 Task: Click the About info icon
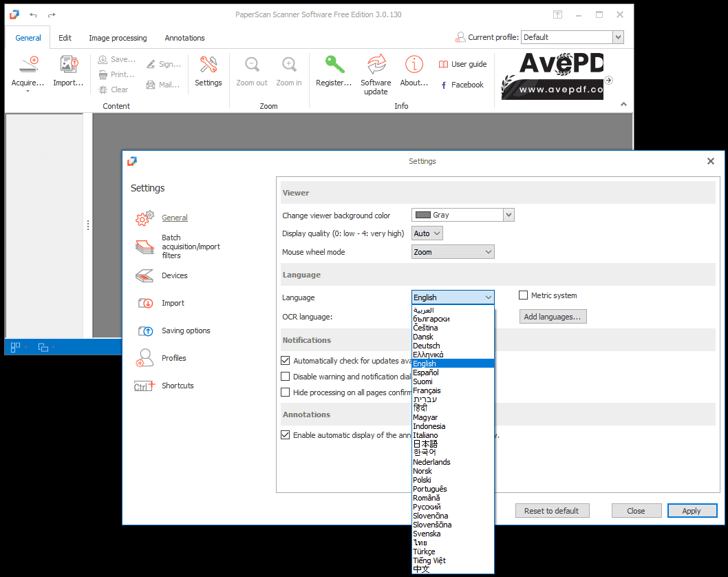414,64
